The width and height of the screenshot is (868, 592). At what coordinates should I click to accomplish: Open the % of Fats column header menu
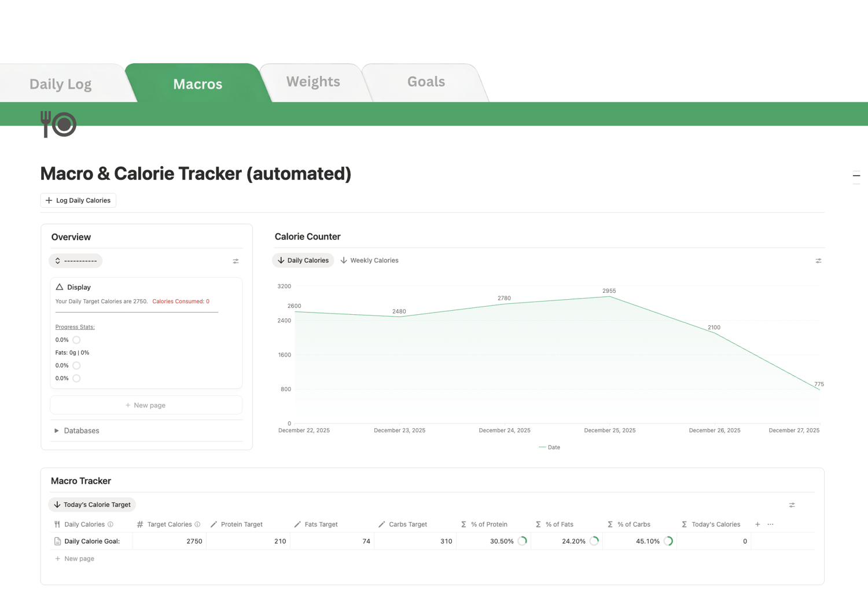point(554,524)
